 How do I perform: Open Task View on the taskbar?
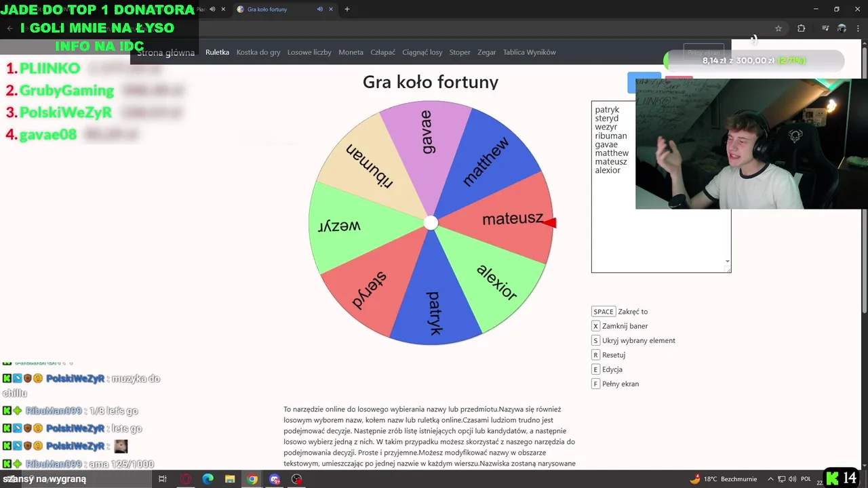[x=163, y=479]
